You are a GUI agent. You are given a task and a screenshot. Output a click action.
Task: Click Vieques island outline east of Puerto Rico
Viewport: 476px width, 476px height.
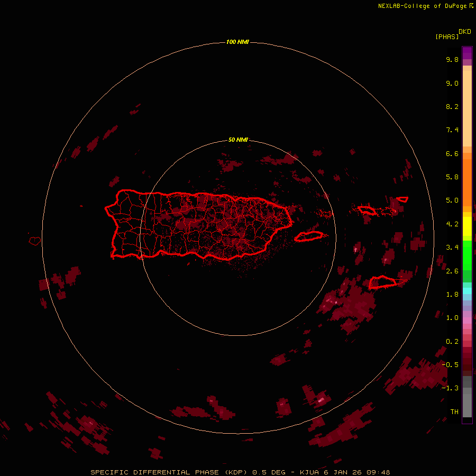tap(309, 236)
